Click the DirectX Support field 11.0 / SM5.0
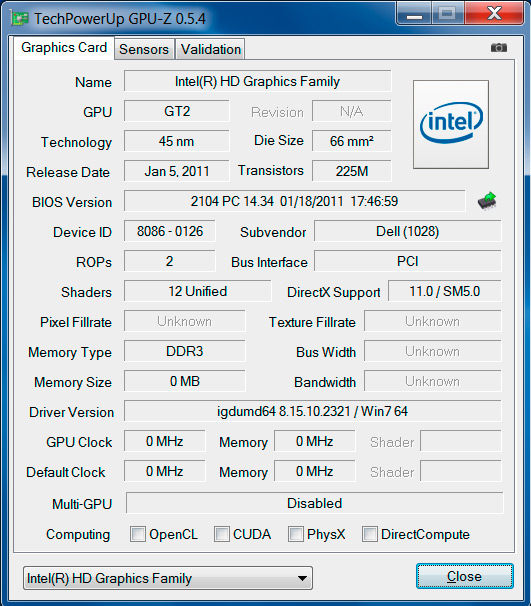 coord(444,291)
